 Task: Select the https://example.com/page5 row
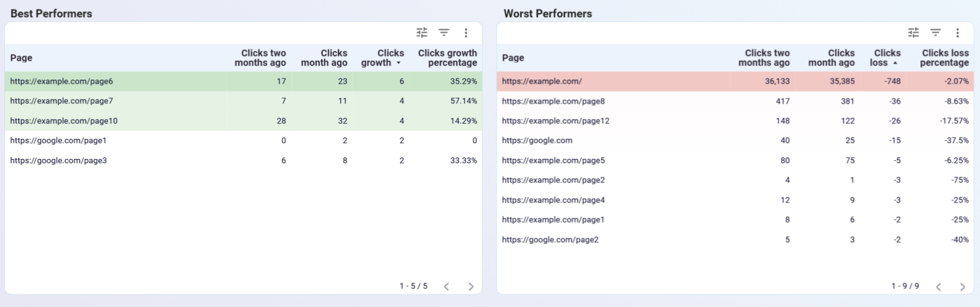point(735,160)
